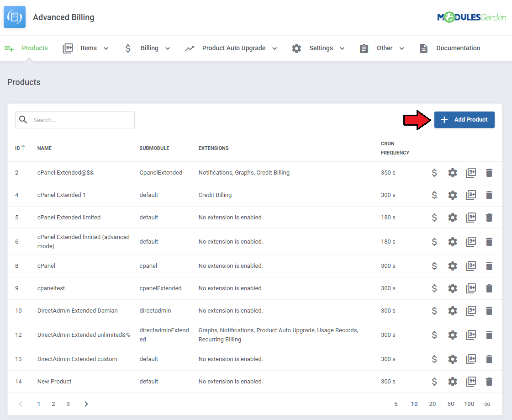Open settings gear for cPanel Extended@$&
Screen dimensions: 512x420
pos(452,173)
